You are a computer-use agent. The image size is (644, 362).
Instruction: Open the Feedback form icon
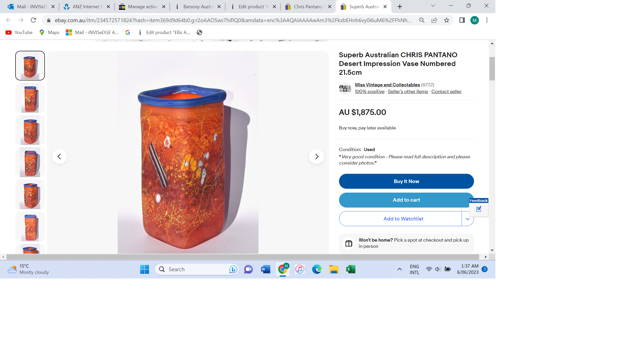tap(479, 209)
